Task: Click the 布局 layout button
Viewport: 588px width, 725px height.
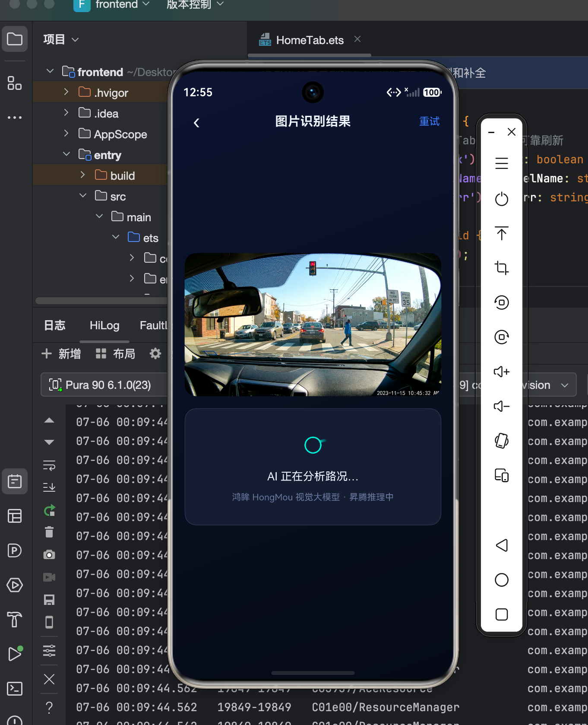Action: click(116, 354)
